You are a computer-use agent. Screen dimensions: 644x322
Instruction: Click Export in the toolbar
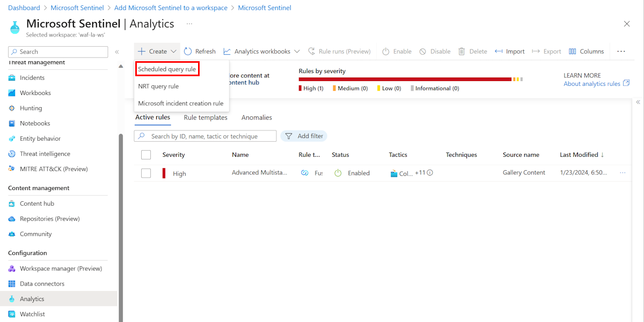coord(546,52)
